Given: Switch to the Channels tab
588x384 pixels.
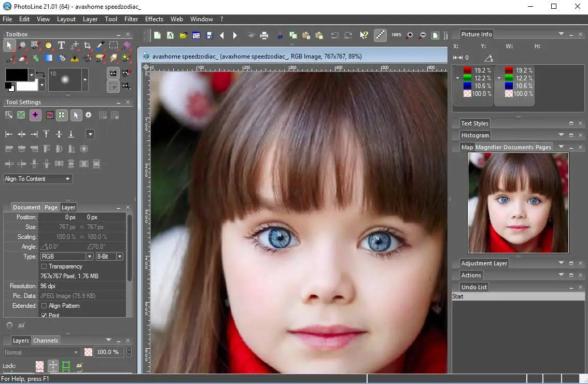Looking at the screenshot, I should click(46, 340).
